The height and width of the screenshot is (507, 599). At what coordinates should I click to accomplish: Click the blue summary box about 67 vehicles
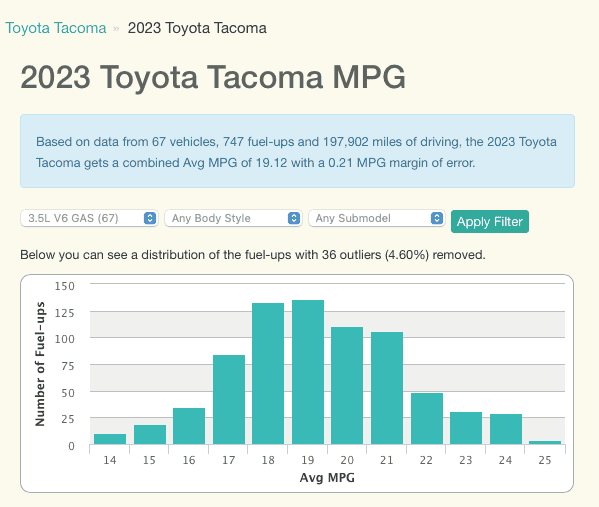pyautogui.click(x=297, y=151)
